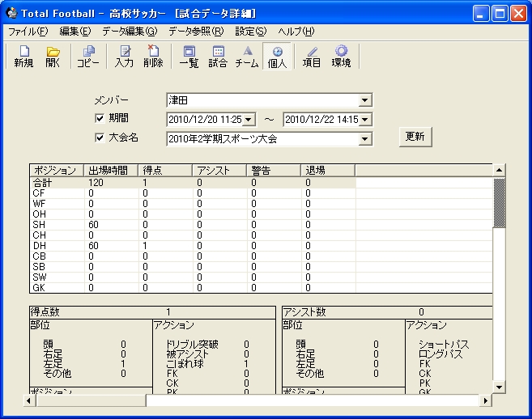
Task: Open the end date 2010/12/22 14:15 dropdown
Action: [x=365, y=120]
